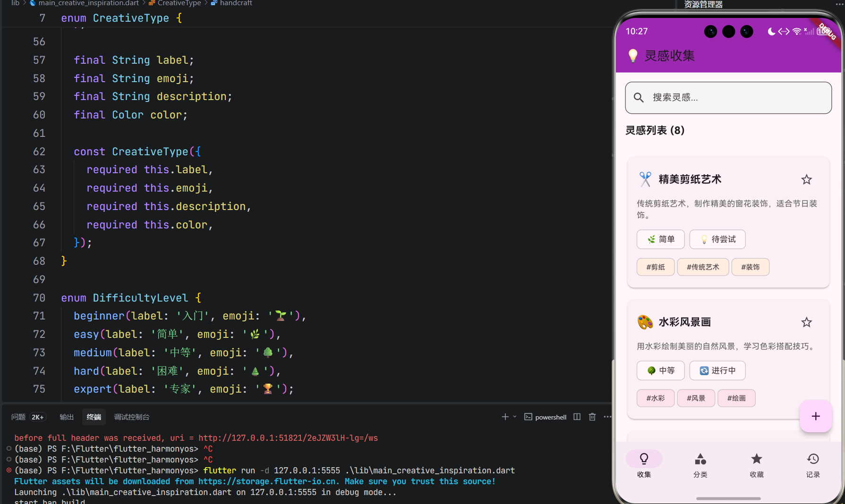The height and width of the screenshot is (504, 845).
Task: Open terminal panel more actions ellipsis
Action: pos(607,417)
